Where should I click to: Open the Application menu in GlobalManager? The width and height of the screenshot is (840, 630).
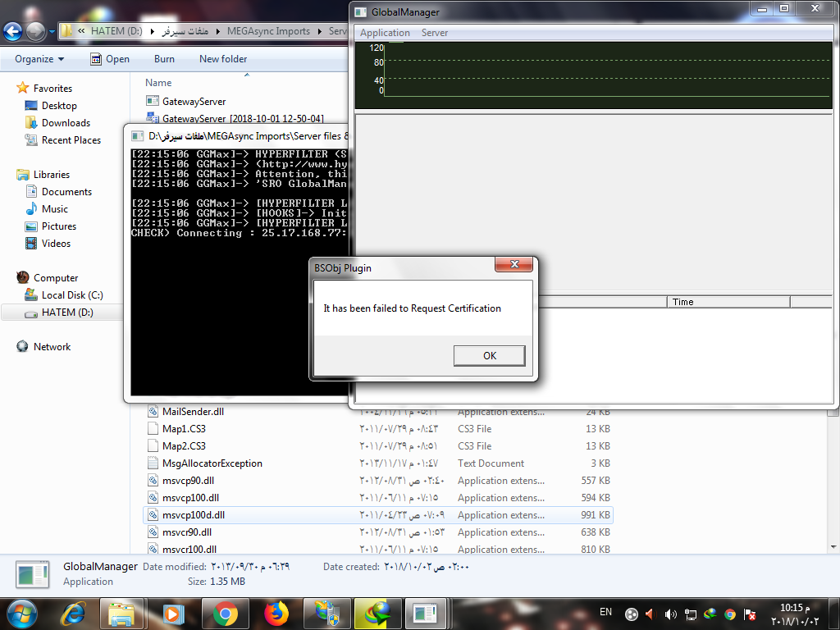pos(385,33)
